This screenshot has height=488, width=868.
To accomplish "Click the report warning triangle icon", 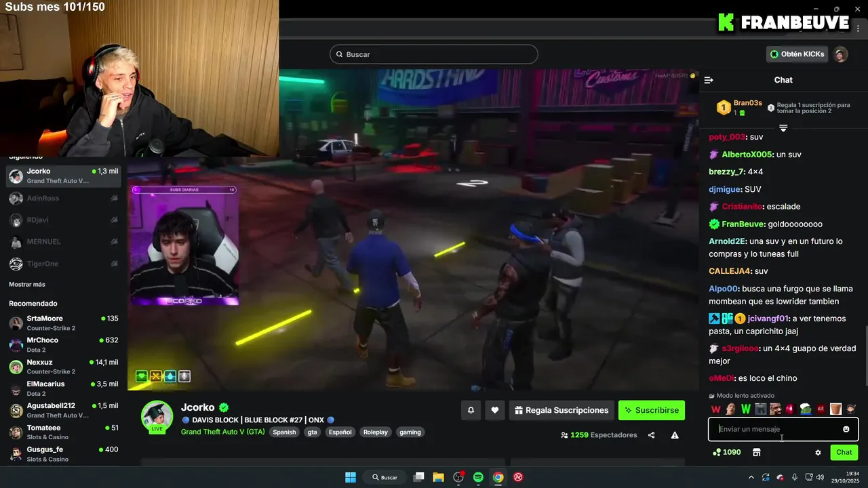I will pyautogui.click(x=675, y=435).
